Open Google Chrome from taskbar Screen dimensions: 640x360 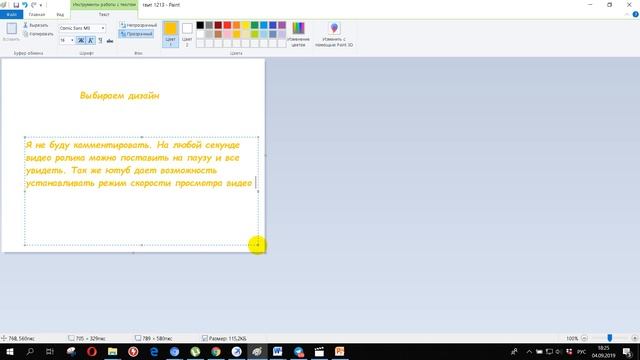[216, 351]
